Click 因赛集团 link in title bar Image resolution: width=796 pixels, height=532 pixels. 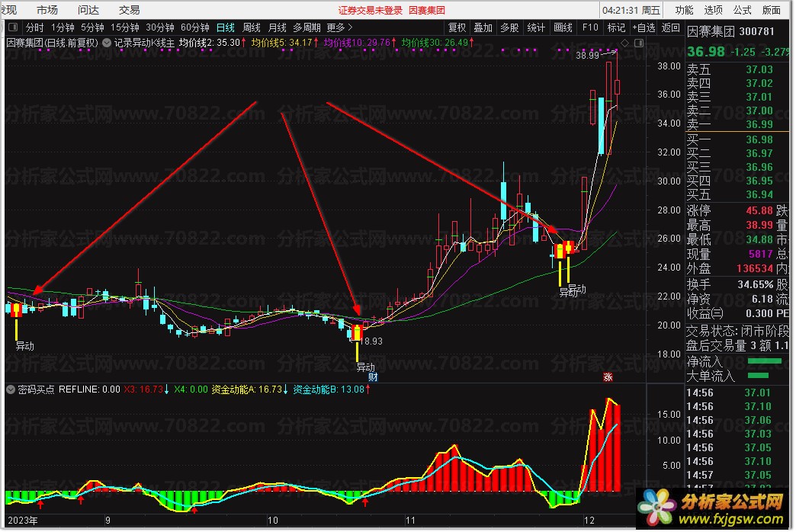coord(427,10)
